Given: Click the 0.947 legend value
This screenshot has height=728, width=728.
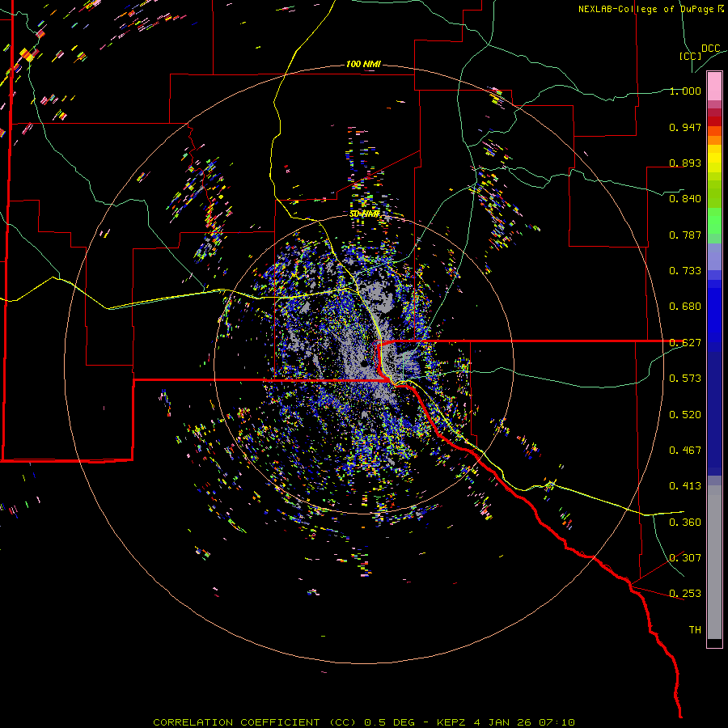Looking at the screenshot, I should click(x=685, y=127).
